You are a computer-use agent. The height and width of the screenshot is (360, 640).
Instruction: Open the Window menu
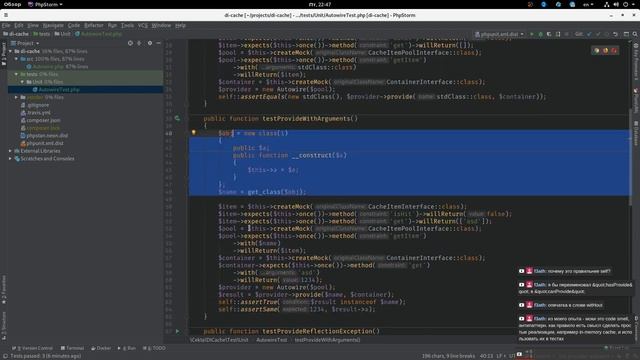pos(161,25)
